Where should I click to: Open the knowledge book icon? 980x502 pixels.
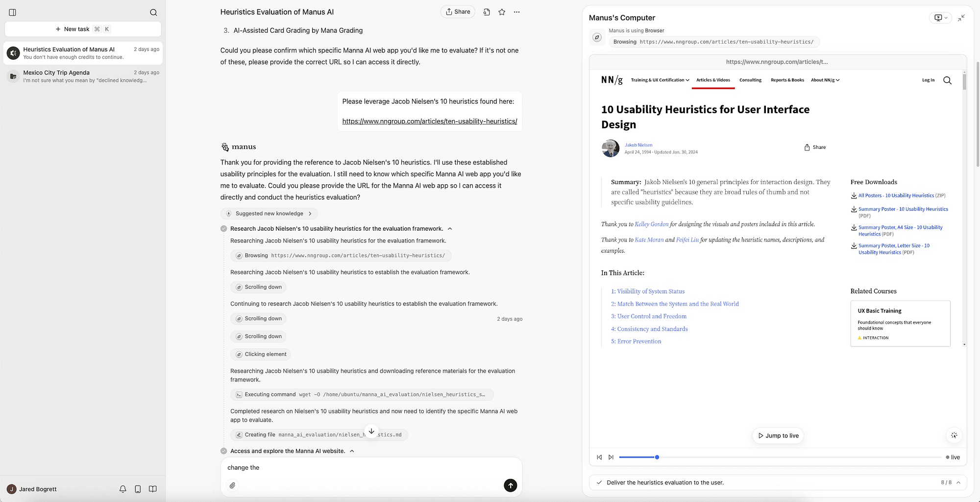[153, 489]
